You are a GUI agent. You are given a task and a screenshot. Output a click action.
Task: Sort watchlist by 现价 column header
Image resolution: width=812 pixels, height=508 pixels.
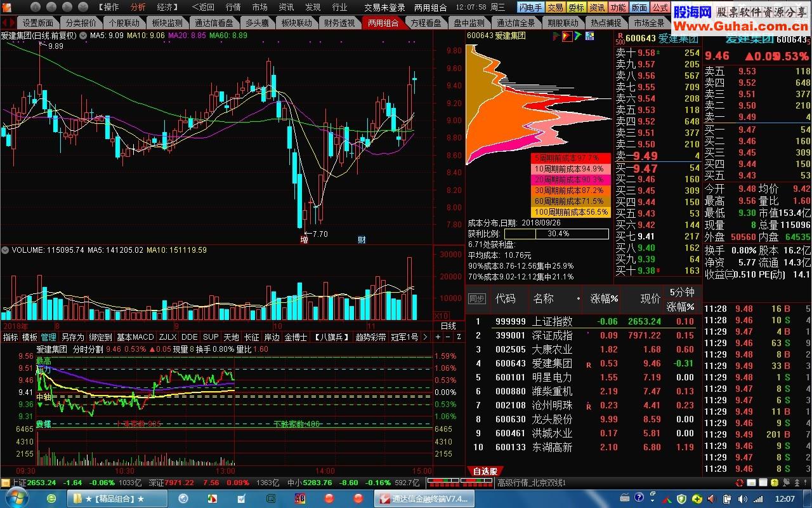[x=650, y=299]
